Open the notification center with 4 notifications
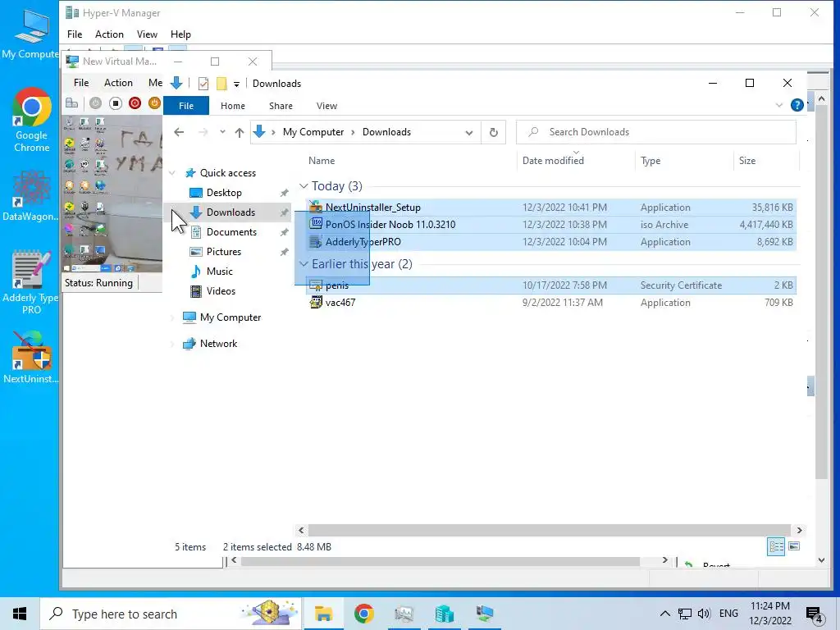The height and width of the screenshot is (630, 840). [x=814, y=615]
